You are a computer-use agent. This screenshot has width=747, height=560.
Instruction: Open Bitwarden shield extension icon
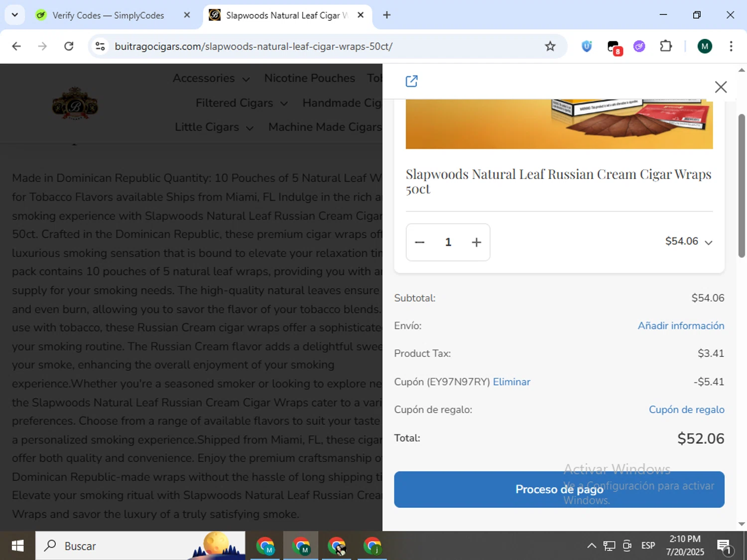tap(587, 46)
